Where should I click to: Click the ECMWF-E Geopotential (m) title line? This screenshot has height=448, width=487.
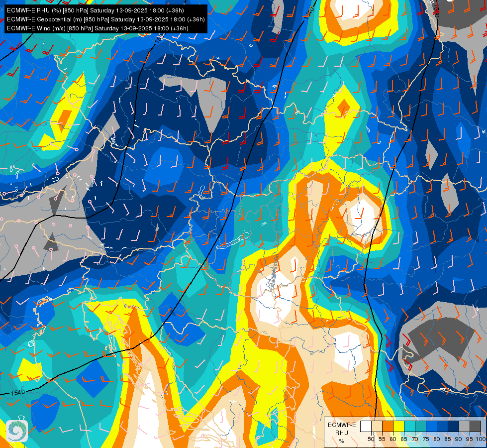106,19
